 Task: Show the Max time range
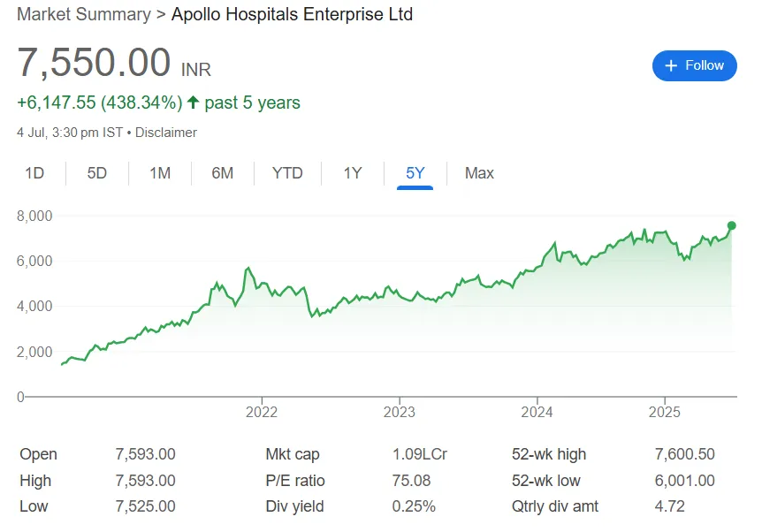[x=479, y=173]
